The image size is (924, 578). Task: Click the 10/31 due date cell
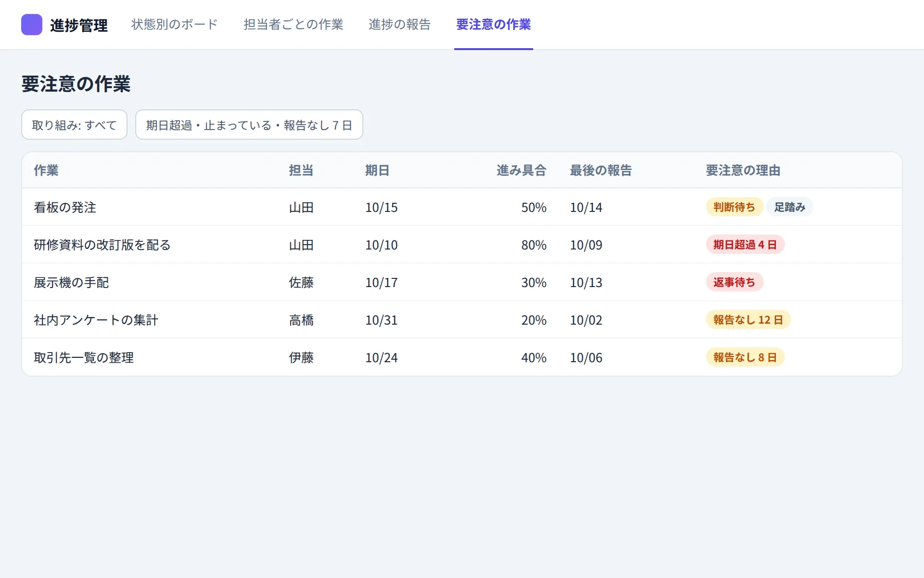(x=382, y=320)
